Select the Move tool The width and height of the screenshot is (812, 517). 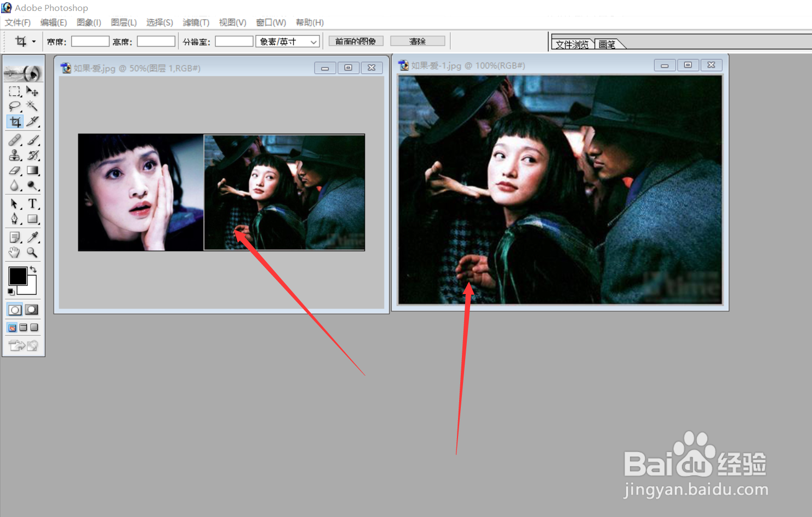(32, 91)
